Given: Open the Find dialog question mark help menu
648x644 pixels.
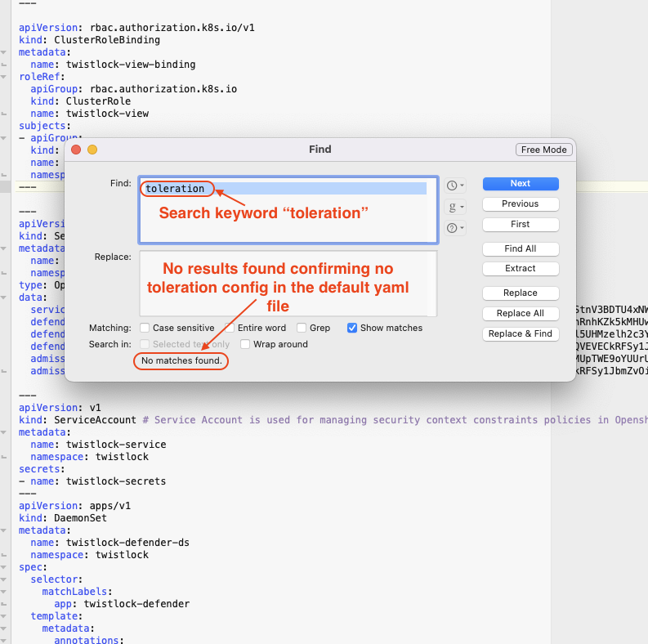Looking at the screenshot, I should 455,228.
